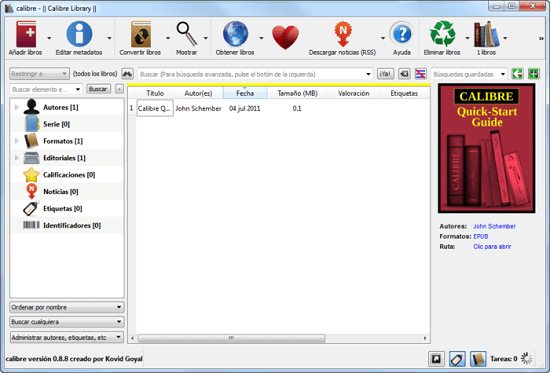Sort by the Título column header

click(x=155, y=93)
